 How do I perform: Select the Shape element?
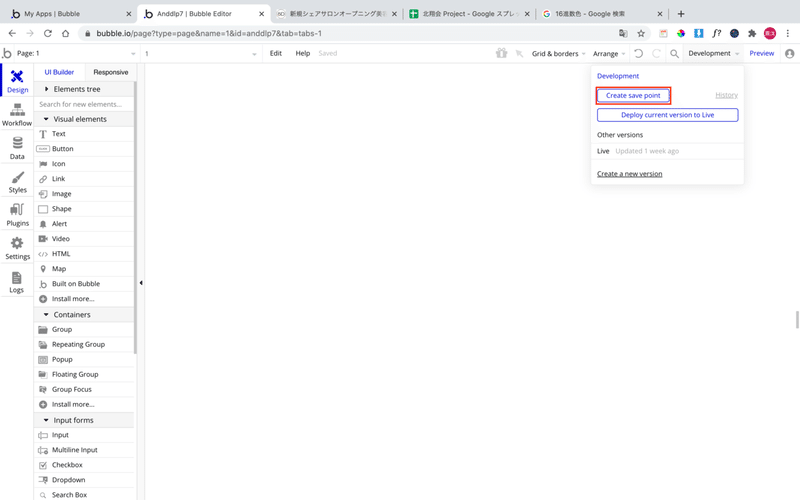point(84,209)
